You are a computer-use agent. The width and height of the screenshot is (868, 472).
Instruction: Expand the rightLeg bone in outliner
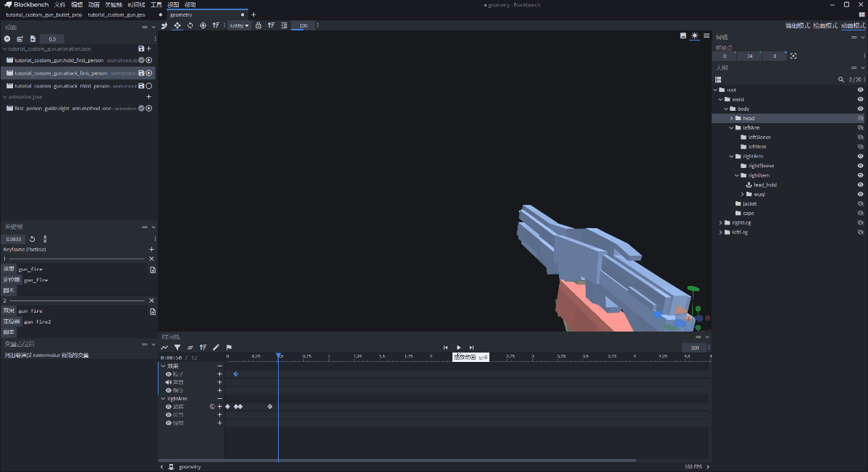(x=720, y=223)
